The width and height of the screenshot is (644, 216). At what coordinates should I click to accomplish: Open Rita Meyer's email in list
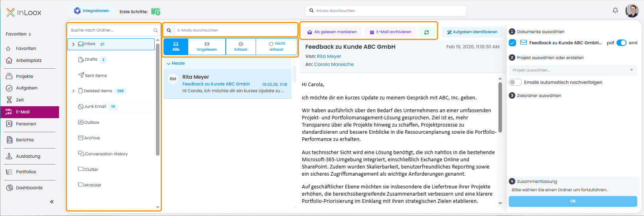[x=228, y=84]
